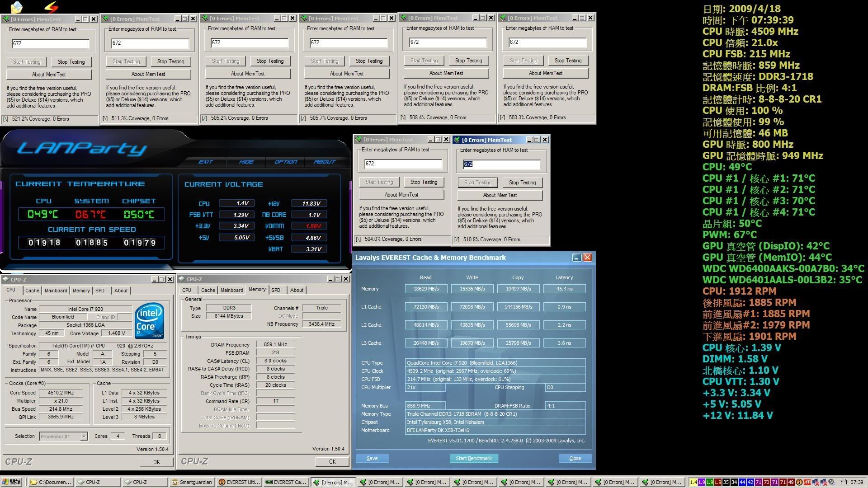Stop Testing in MemTest with 505.7% coverage
This screenshot has width=868, height=488.
coord(369,61)
